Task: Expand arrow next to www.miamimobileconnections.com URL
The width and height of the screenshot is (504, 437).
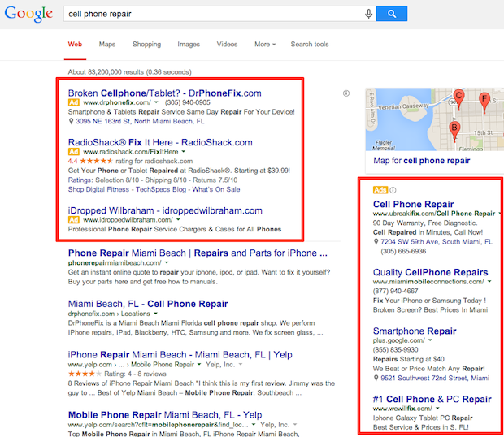Action: (x=490, y=281)
